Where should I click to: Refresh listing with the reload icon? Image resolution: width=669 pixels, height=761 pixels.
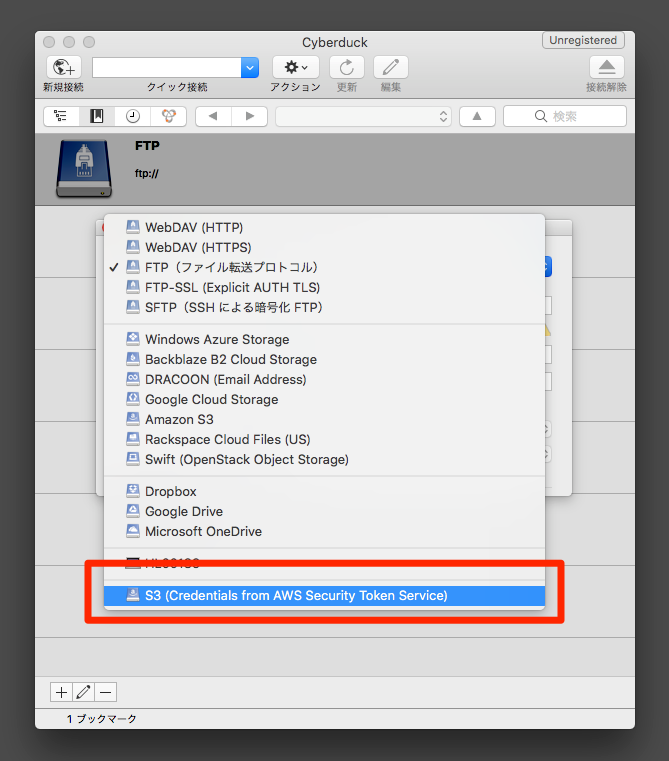[x=347, y=67]
